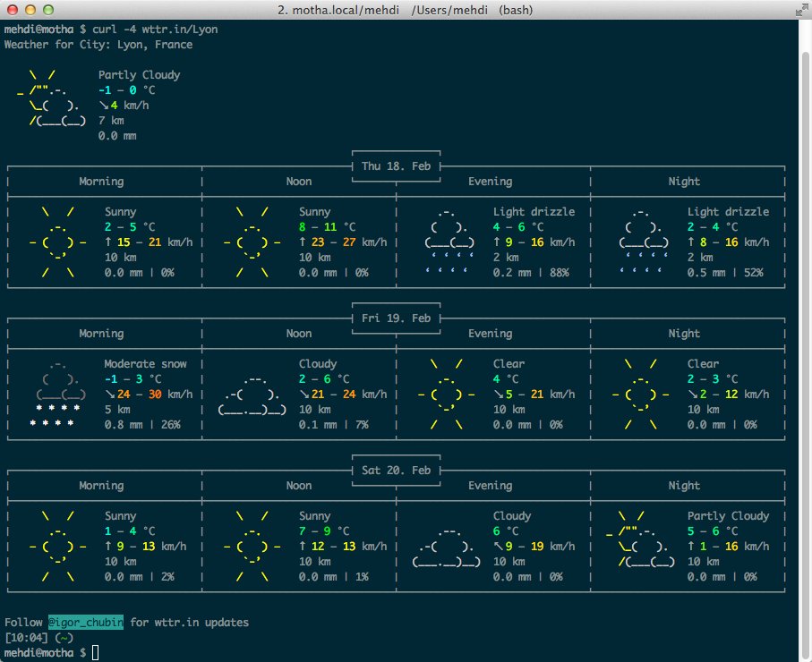812x662 pixels.
Task: Click the sun icon for Thursday Morning
Action: 57,242
